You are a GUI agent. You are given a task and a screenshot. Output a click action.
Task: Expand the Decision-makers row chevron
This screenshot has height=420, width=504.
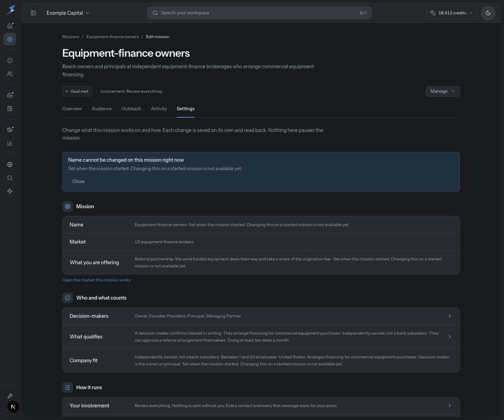click(450, 316)
